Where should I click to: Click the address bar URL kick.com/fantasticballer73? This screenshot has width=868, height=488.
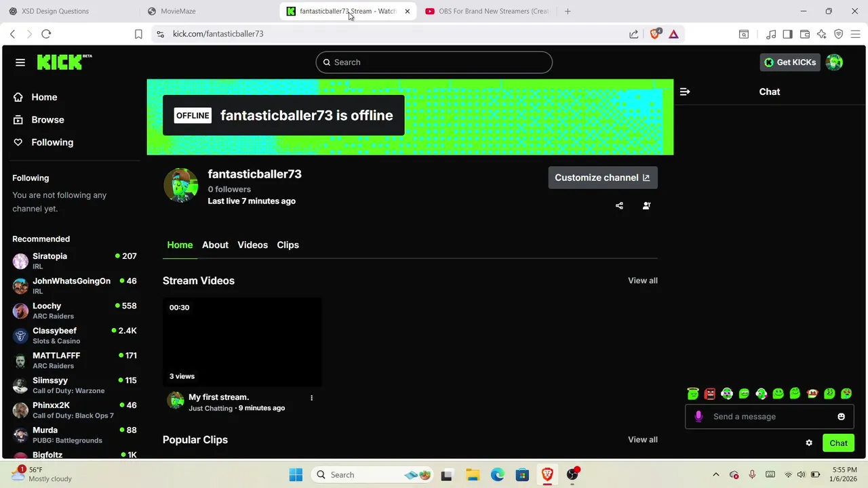(x=218, y=34)
